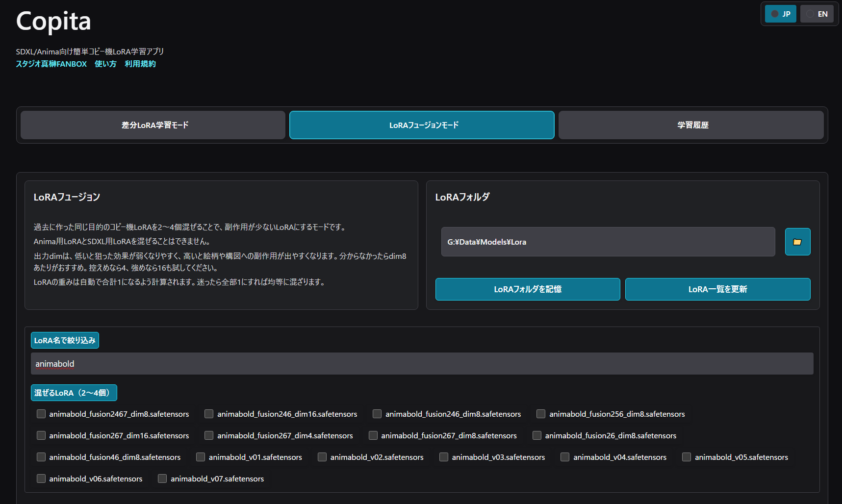Click the Copita title heading
842x504 pixels.
53,22
